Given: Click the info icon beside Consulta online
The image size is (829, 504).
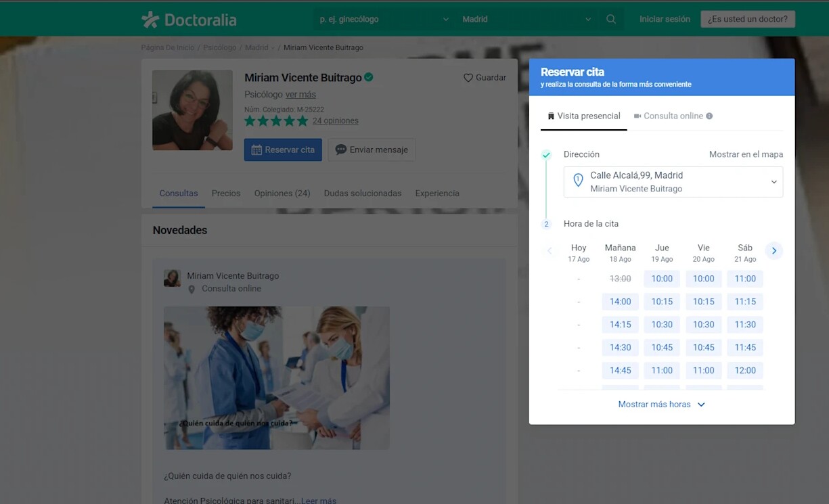Looking at the screenshot, I should 709,116.
